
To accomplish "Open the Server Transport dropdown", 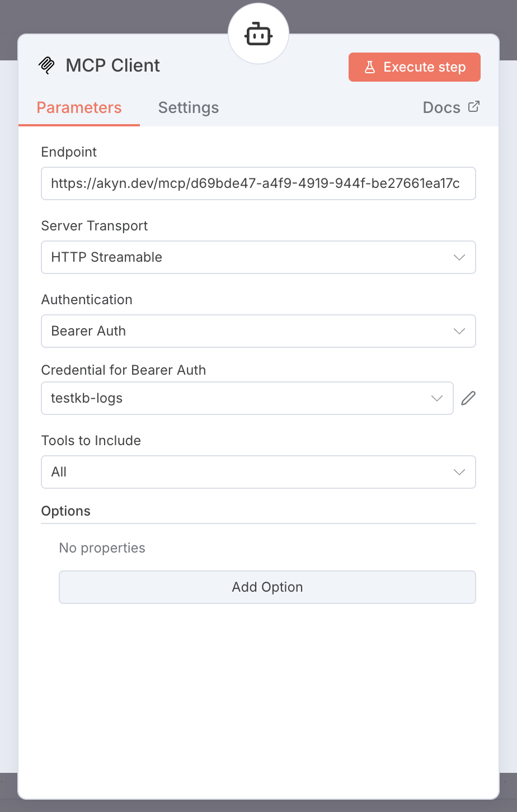I will (x=258, y=257).
